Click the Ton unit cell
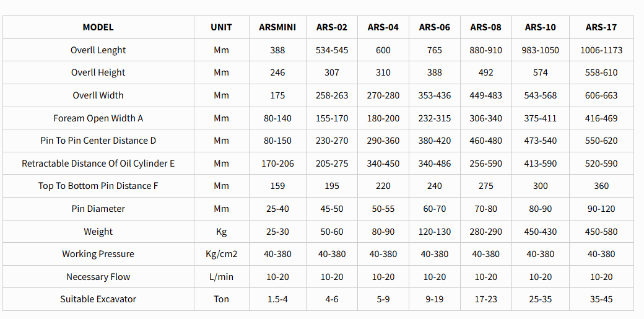 (221, 299)
